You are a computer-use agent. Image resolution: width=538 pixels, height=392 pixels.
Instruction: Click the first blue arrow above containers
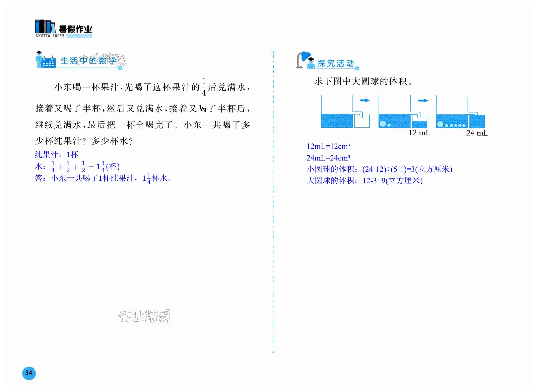pos(365,100)
